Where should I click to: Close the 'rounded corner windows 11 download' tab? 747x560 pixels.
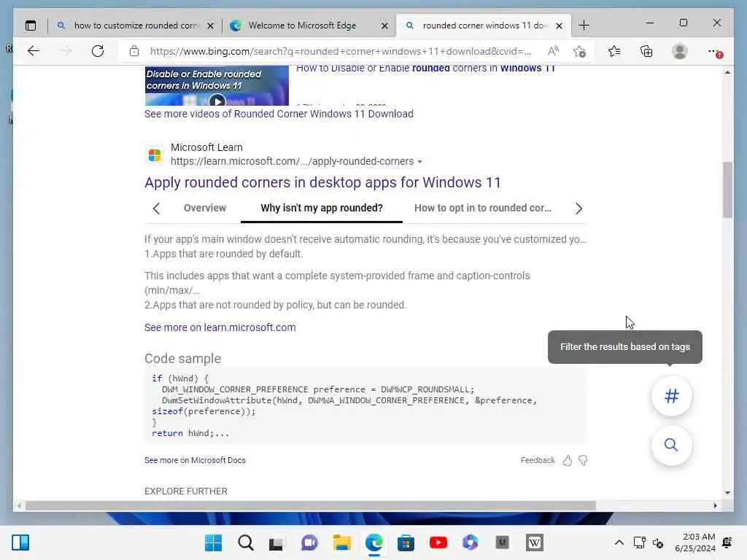pos(560,26)
